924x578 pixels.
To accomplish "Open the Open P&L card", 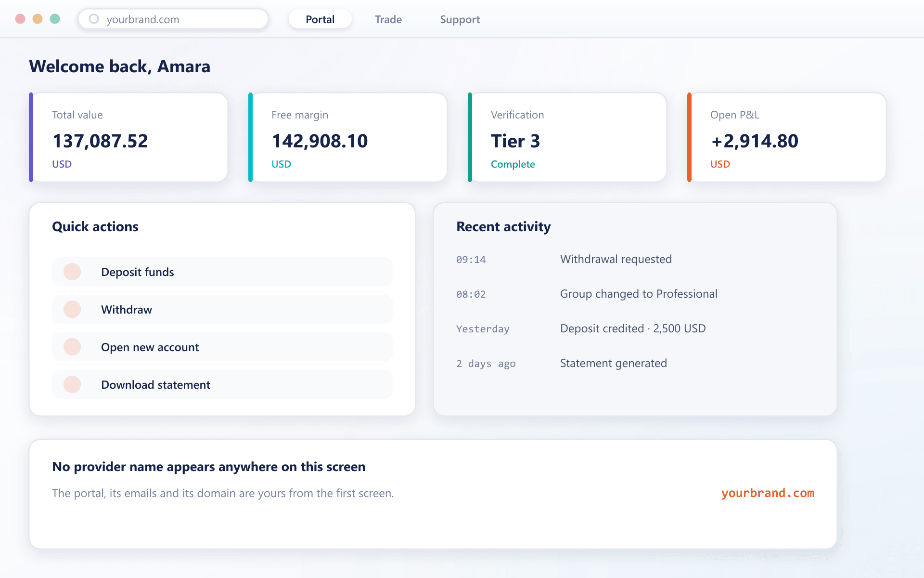I will click(x=787, y=137).
